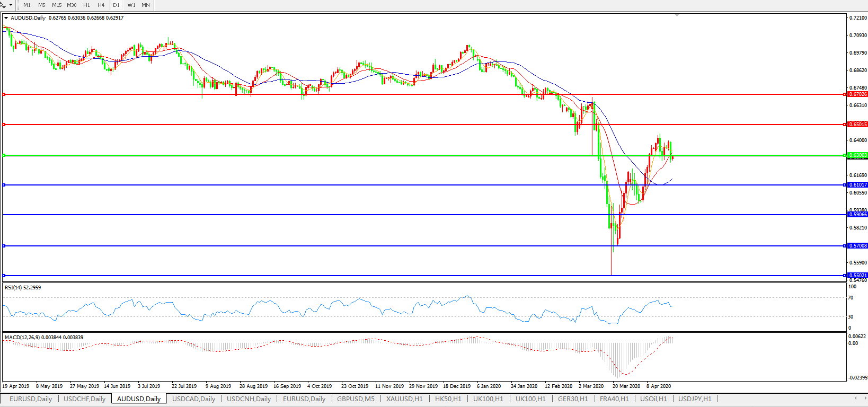
Task: Click the gray chart shift triangle marker
Action: click(x=677, y=15)
